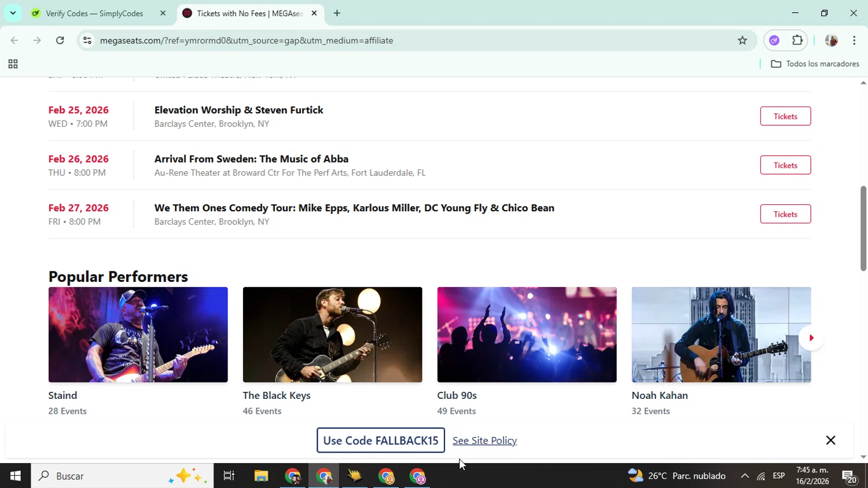Open the apps grid in bookmarks bar

[13, 64]
